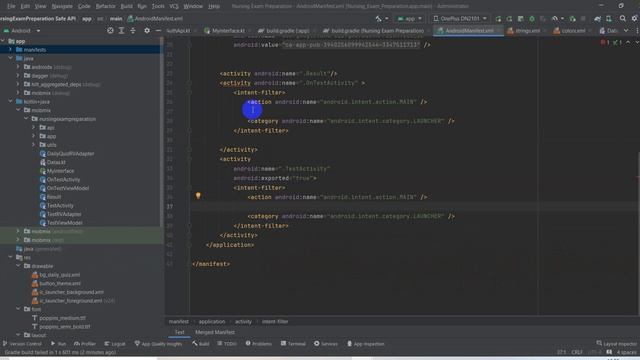Open the Profiler tool window
The width and height of the screenshot is (640, 360).
[85, 344]
